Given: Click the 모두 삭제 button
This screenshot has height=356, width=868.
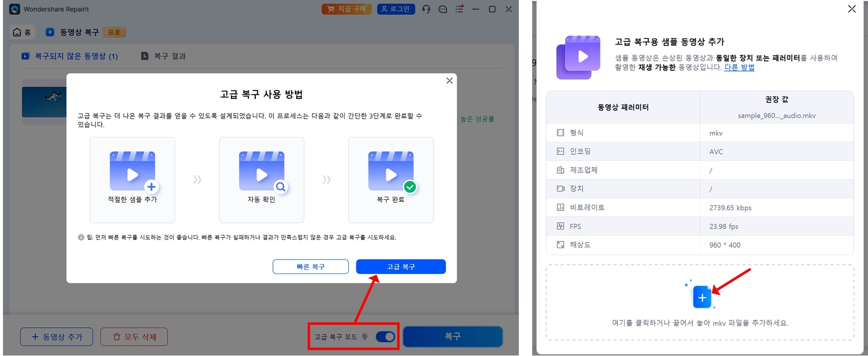Looking at the screenshot, I should (x=134, y=337).
